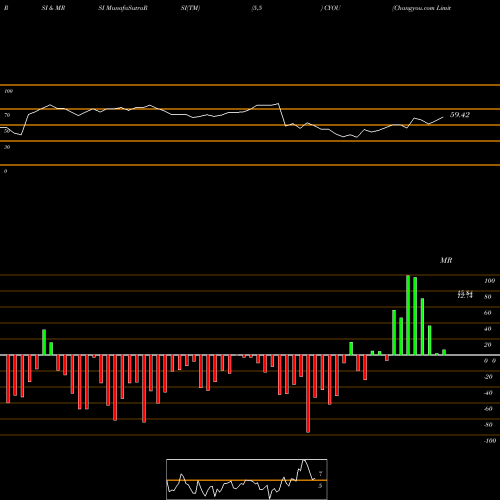Click the '7' label inside mini chart

320,473
